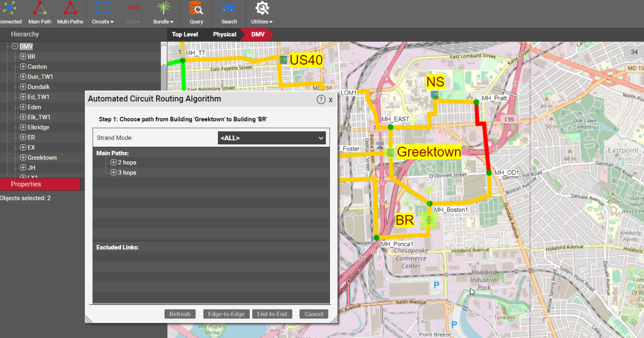
Task: Expand the 3 hops path node
Action: pos(113,173)
